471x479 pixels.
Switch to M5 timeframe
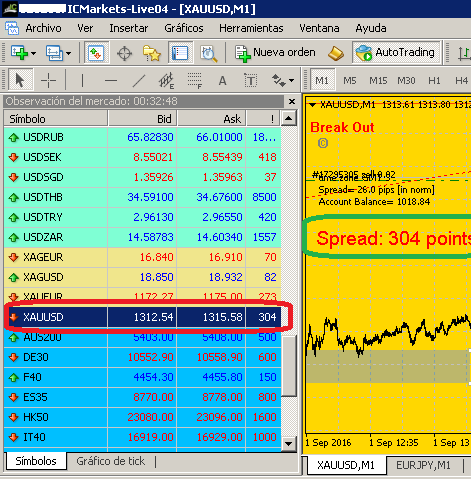[x=350, y=81]
